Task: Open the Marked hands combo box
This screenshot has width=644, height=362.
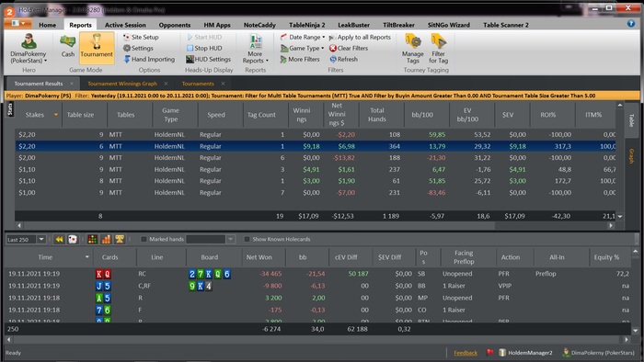Action: pyautogui.click(x=211, y=239)
